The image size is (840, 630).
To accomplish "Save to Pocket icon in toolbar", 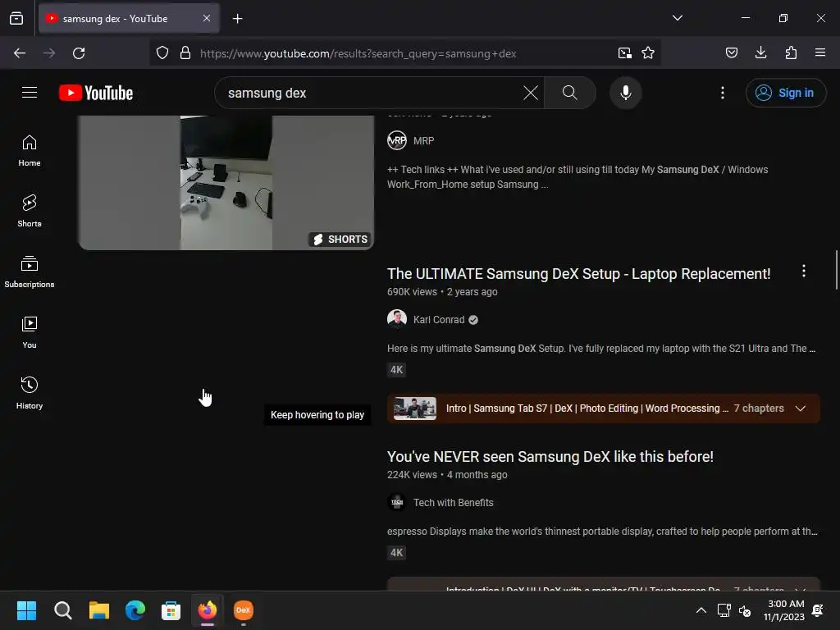I will point(731,52).
